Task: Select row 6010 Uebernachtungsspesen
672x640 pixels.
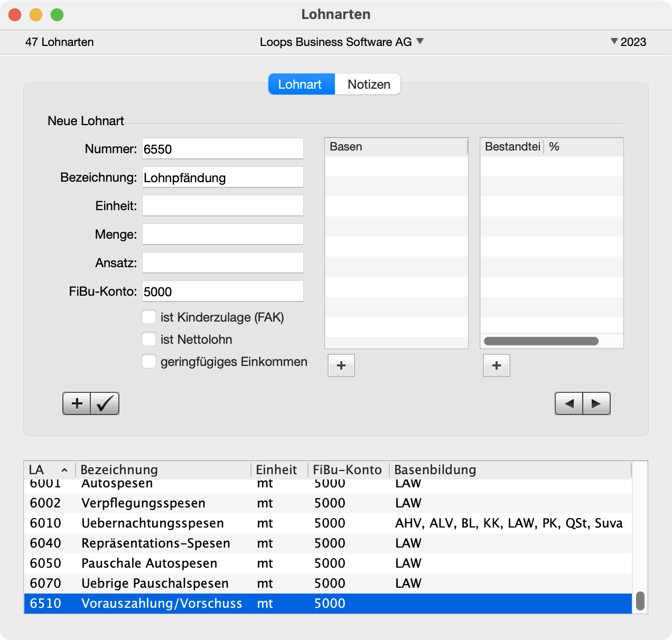Action: click(152, 523)
